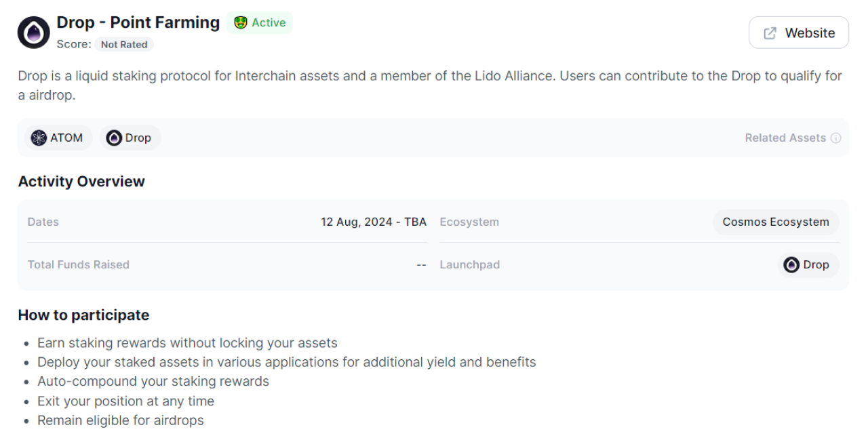
Task: Click the Drop - Point Farming title
Action: (138, 22)
